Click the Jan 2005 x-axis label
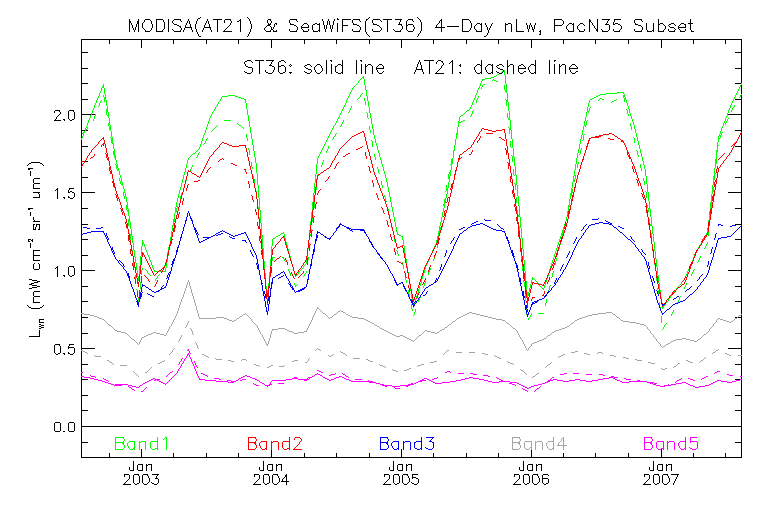Image resolution: width=768 pixels, height=512 pixels. [x=401, y=473]
